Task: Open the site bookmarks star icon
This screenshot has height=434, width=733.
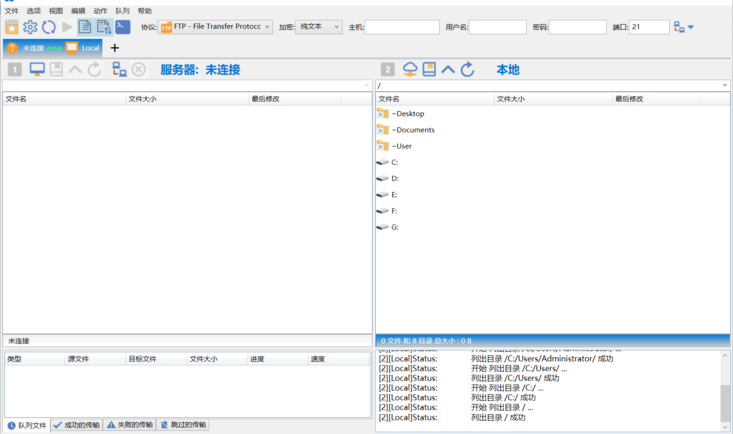Action: [12, 27]
